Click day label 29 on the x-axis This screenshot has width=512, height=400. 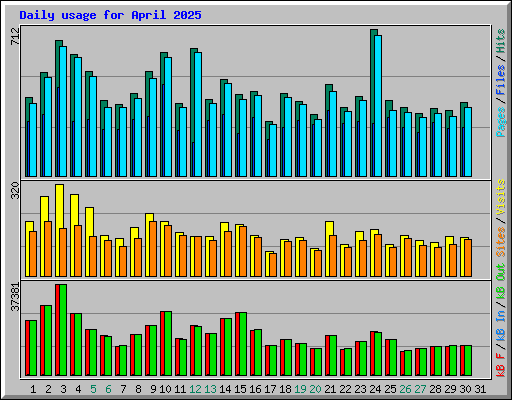point(450,389)
